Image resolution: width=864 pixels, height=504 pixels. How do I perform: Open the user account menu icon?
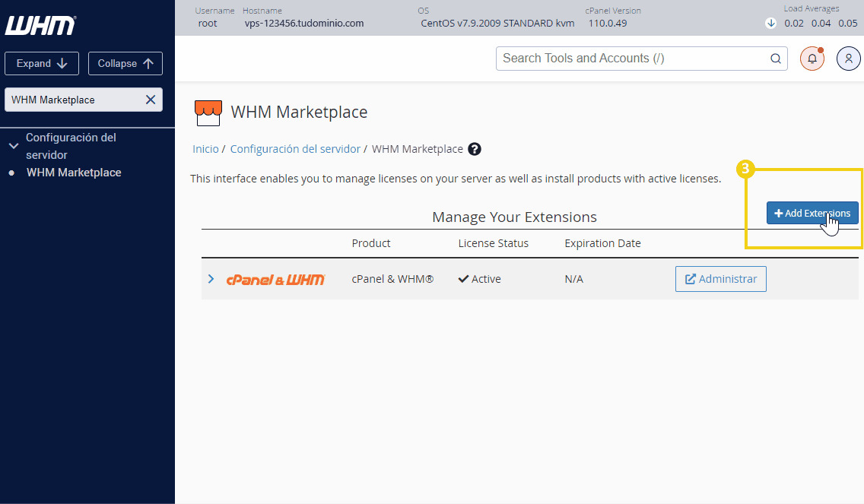849,59
